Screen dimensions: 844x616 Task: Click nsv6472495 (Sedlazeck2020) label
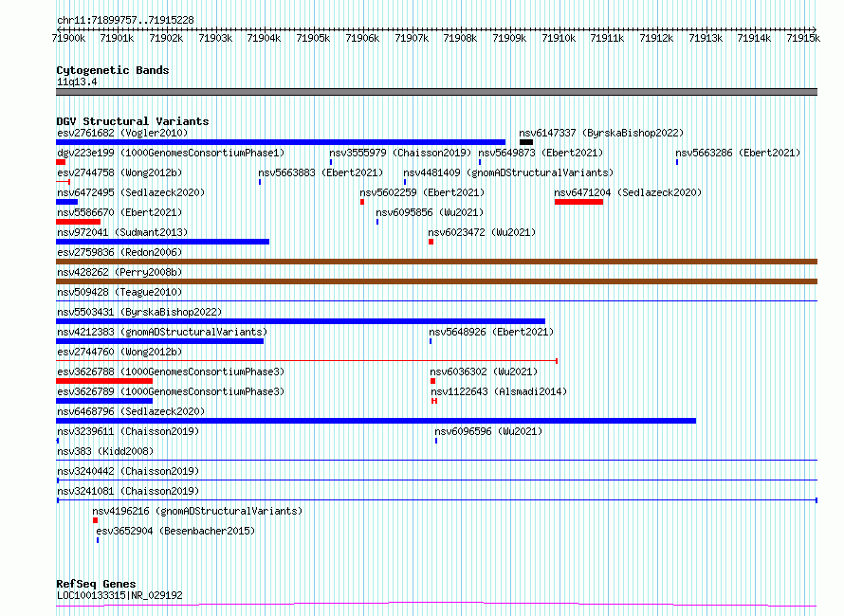(131, 192)
